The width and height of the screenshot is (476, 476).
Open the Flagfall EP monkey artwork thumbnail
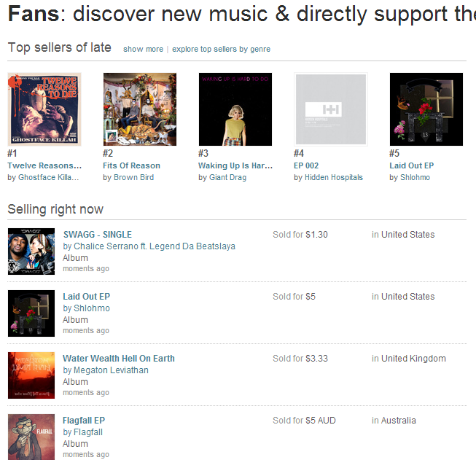click(31, 437)
